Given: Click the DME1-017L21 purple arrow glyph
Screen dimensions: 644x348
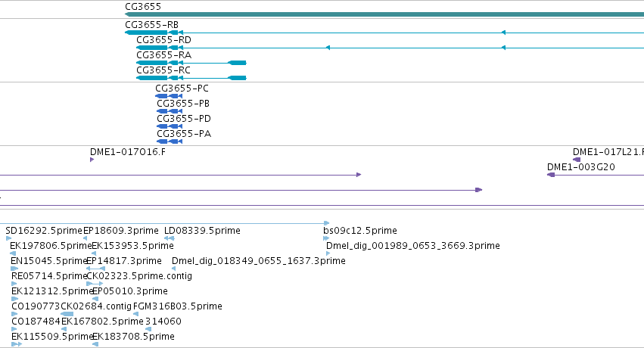Looking at the screenshot, I should [x=577, y=160].
